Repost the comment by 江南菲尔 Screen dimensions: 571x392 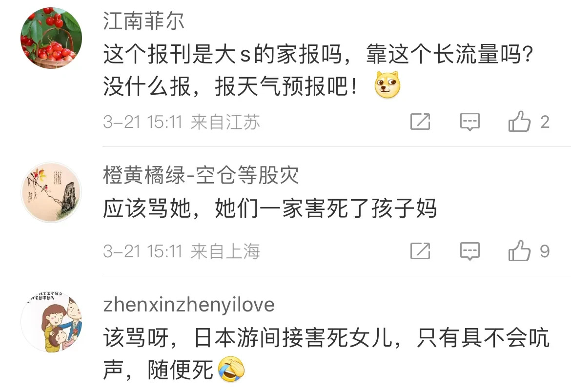point(420,122)
